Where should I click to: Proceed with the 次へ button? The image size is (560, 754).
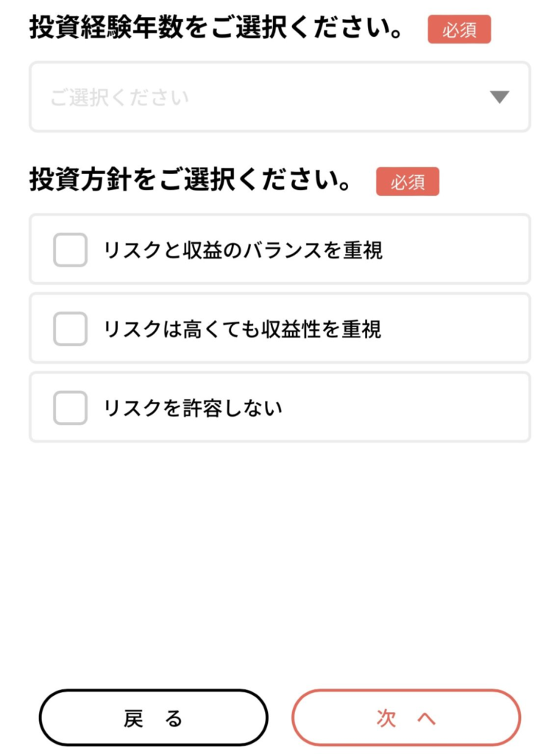tap(406, 718)
